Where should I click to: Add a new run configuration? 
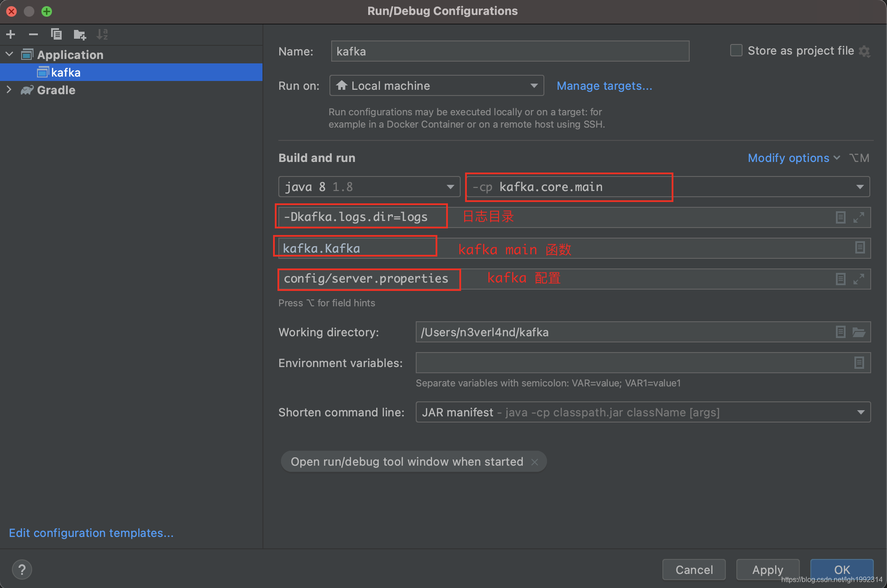click(x=11, y=34)
